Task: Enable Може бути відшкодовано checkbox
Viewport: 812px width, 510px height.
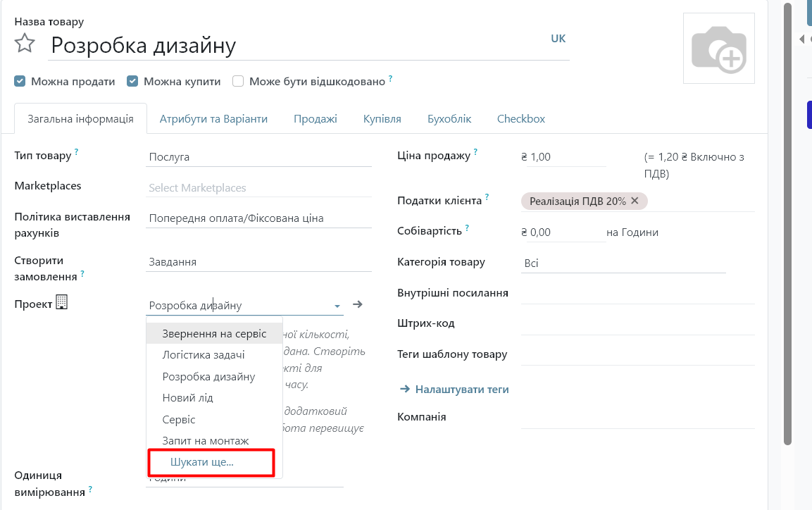Action: point(238,81)
